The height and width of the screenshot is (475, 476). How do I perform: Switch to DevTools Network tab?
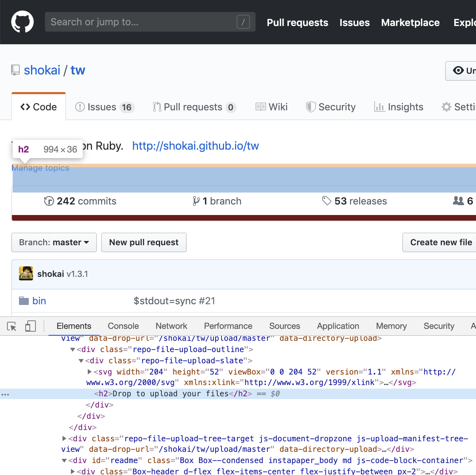171,326
